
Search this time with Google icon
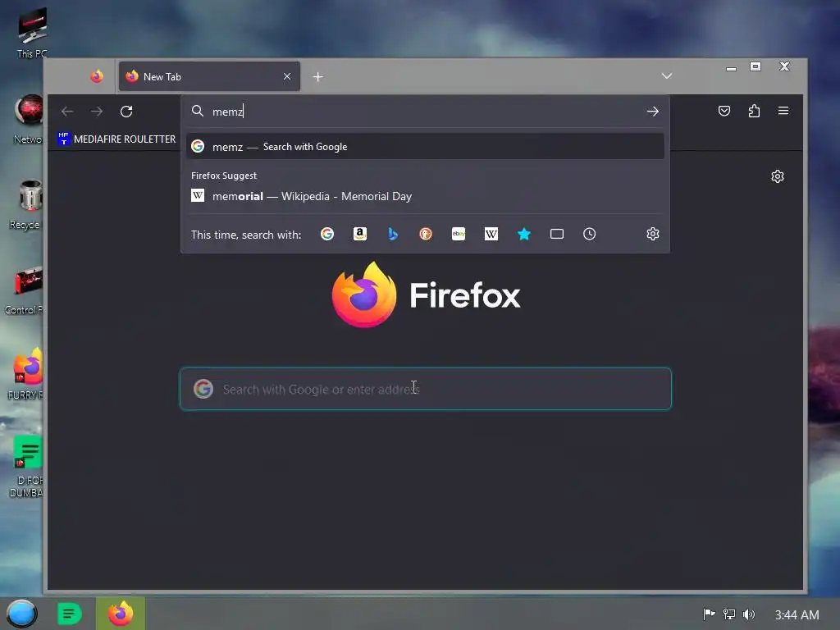pyautogui.click(x=327, y=234)
